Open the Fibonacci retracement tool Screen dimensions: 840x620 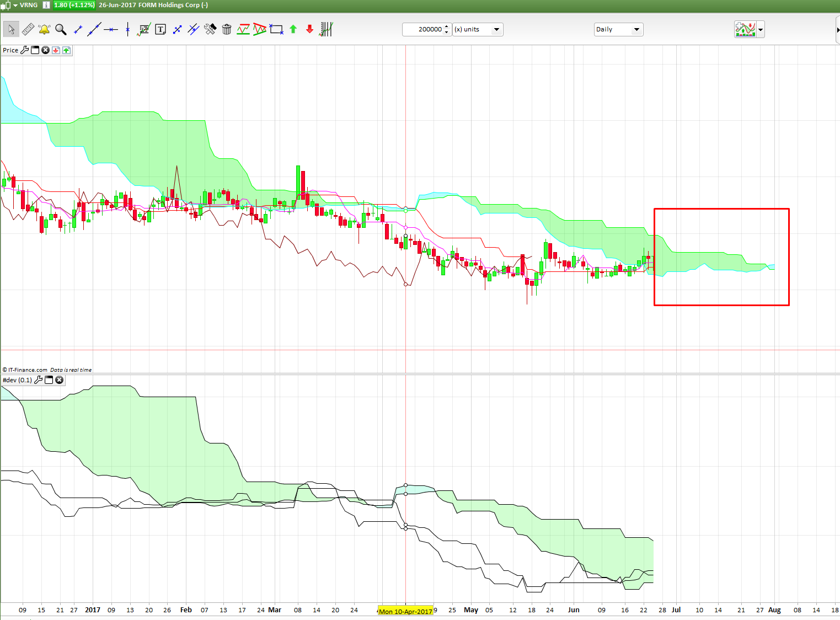144,29
